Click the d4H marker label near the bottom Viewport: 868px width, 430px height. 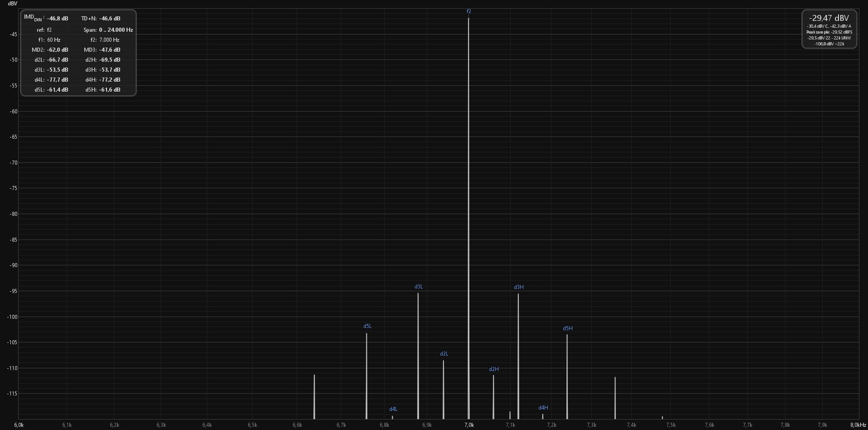tap(543, 408)
